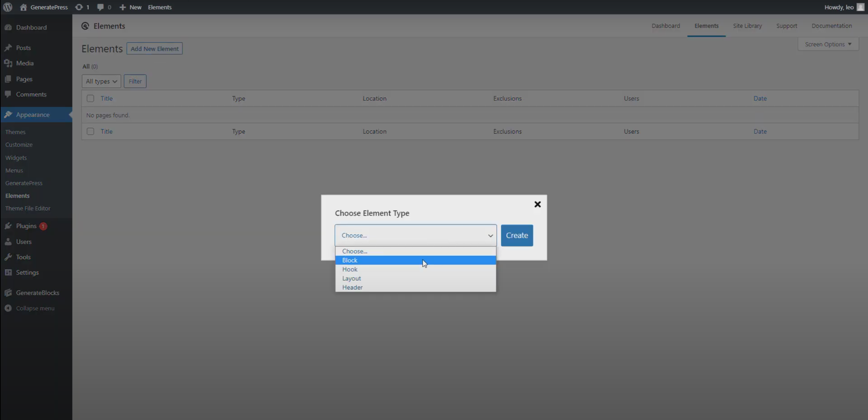
Task: Open Plugins via the plug icon
Action: point(8,226)
